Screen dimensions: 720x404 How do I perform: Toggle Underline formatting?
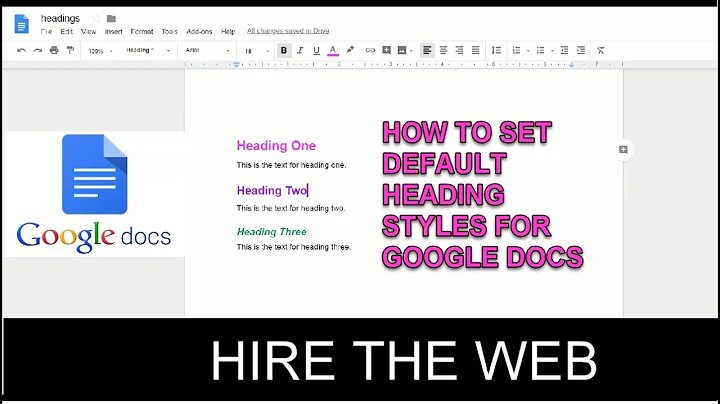(x=316, y=50)
